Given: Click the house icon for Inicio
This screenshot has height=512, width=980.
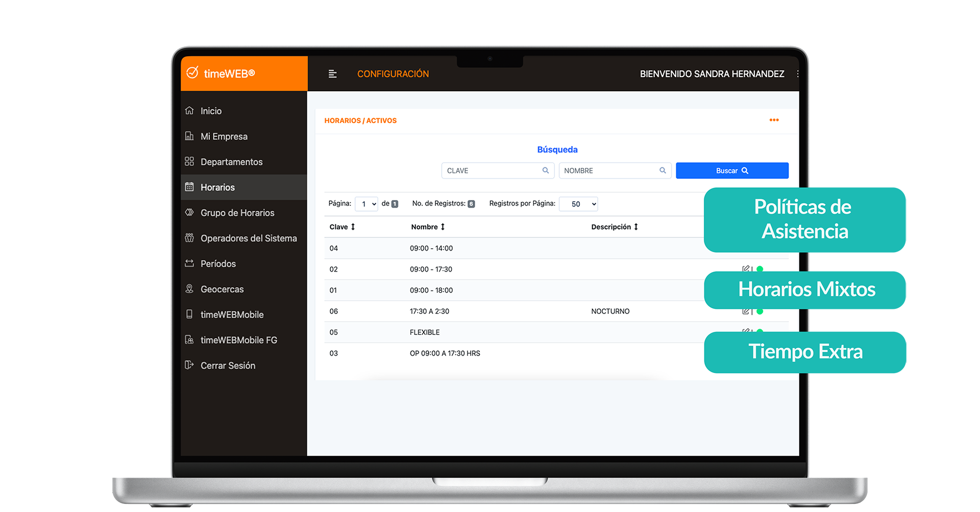Looking at the screenshot, I should point(189,110).
